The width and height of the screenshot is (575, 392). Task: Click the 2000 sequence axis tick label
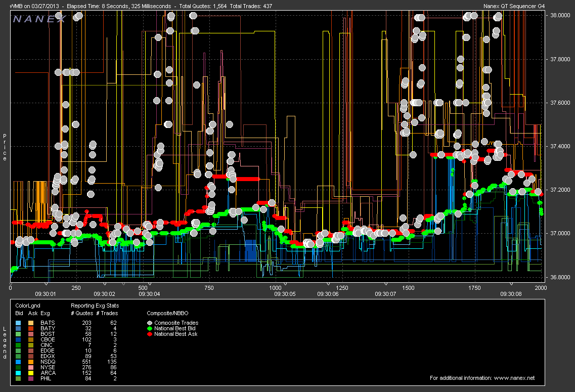541,288
